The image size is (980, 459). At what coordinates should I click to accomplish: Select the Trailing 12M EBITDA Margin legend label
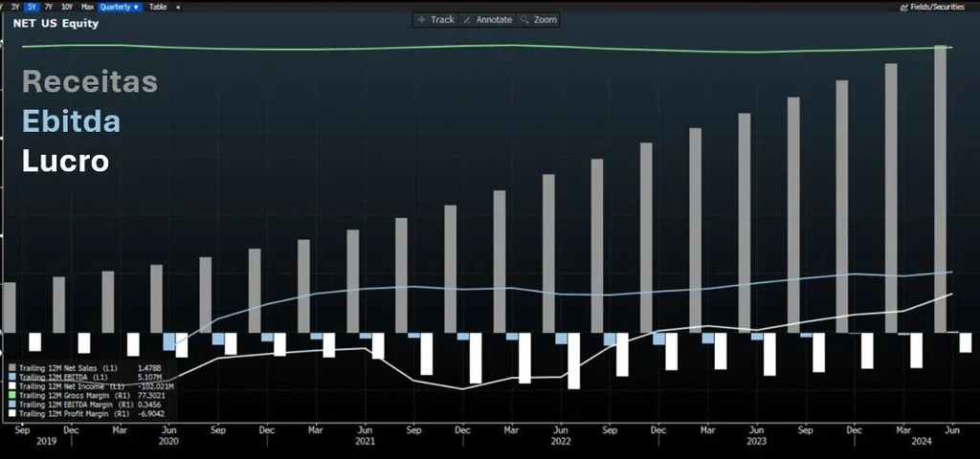point(76,404)
